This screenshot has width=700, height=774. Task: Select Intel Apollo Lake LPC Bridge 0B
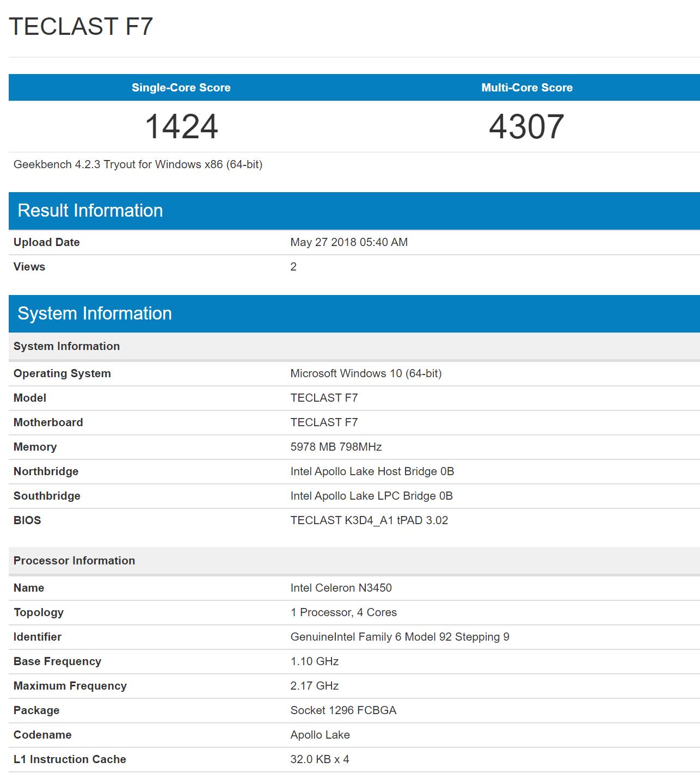tap(371, 496)
